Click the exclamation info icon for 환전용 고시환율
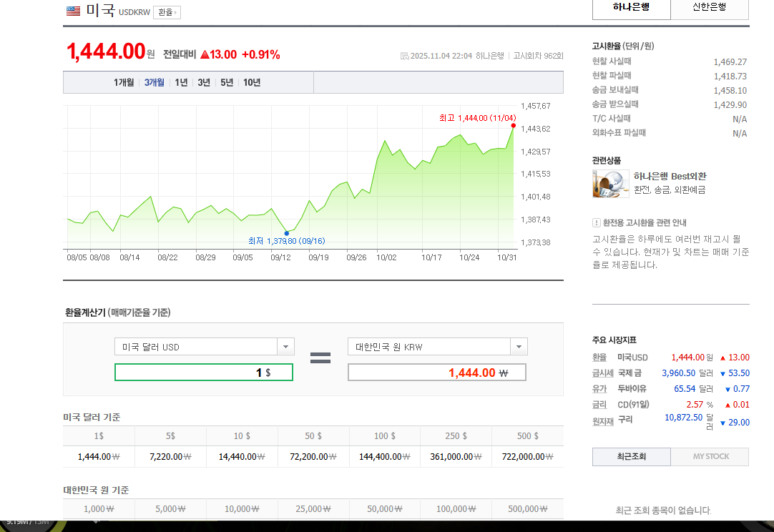The width and height of the screenshot is (774, 532). [597, 223]
